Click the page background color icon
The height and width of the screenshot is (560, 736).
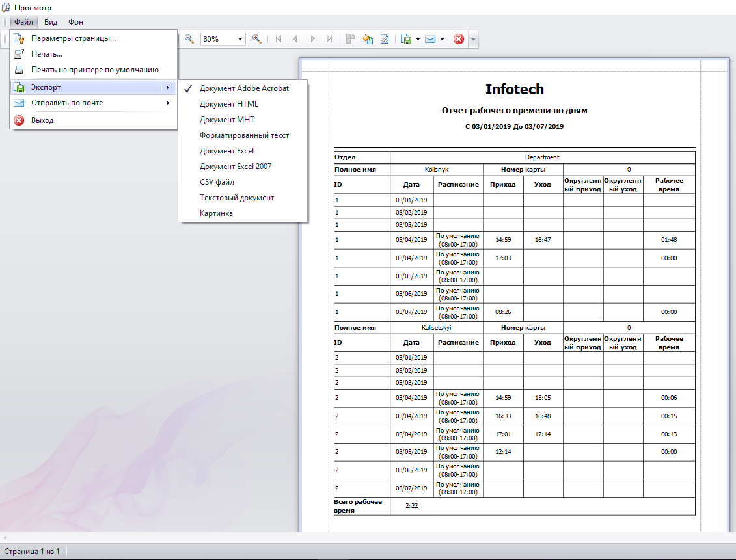(x=368, y=39)
